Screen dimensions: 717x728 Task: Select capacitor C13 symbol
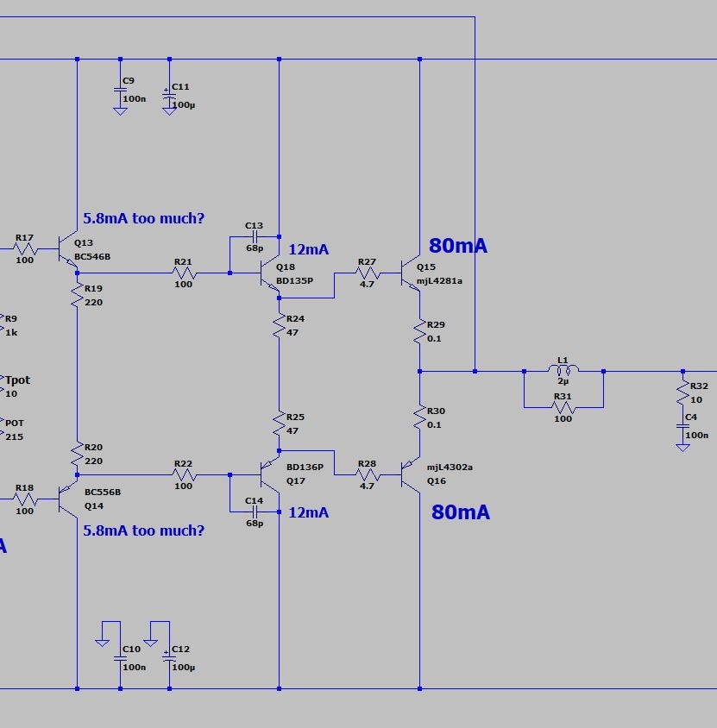255,237
